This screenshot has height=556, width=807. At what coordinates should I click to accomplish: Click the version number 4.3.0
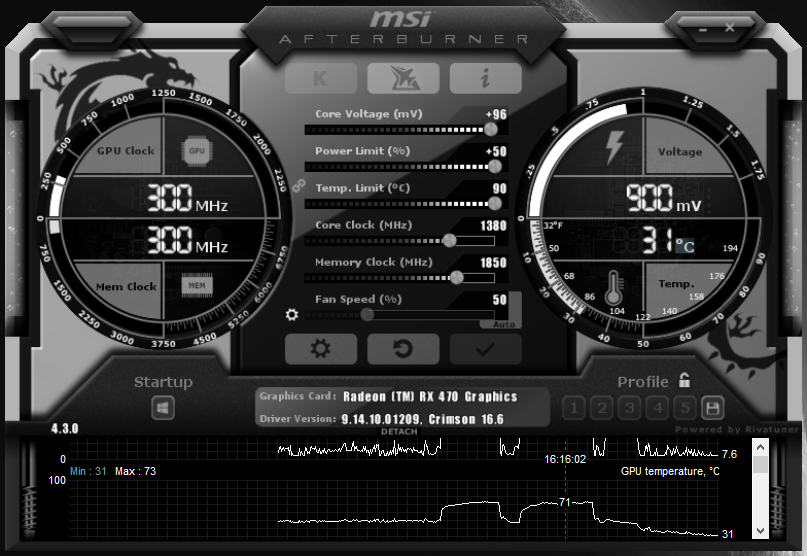(x=64, y=428)
